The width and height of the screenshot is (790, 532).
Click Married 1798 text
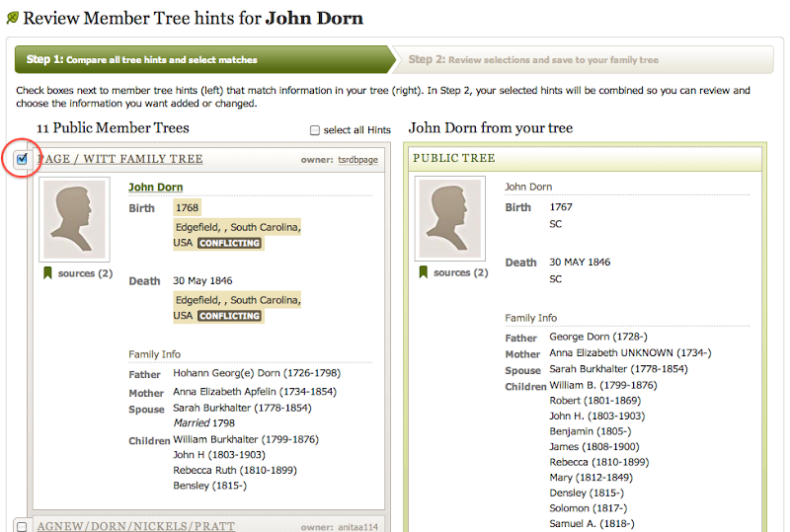[x=204, y=423]
